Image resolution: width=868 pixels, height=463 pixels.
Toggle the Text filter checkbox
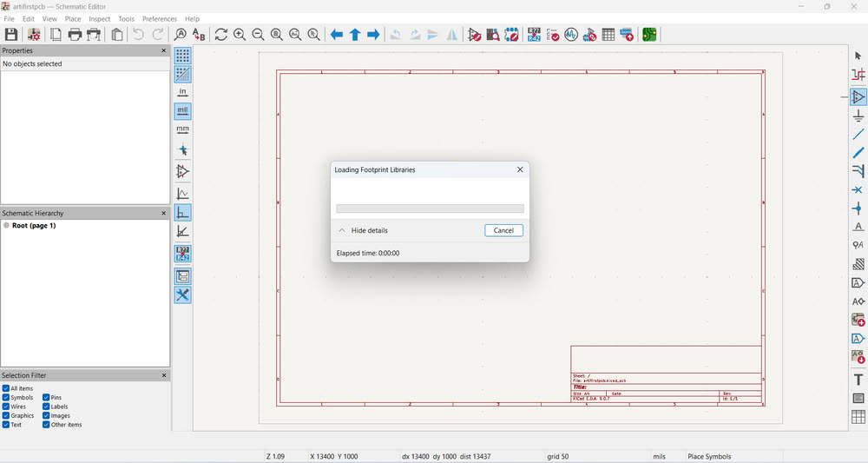[6, 425]
